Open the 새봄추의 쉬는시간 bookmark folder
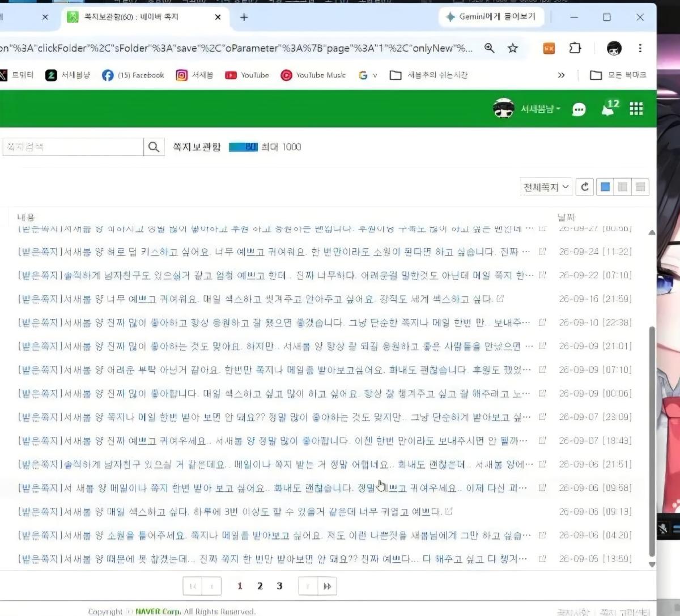 coord(428,75)
